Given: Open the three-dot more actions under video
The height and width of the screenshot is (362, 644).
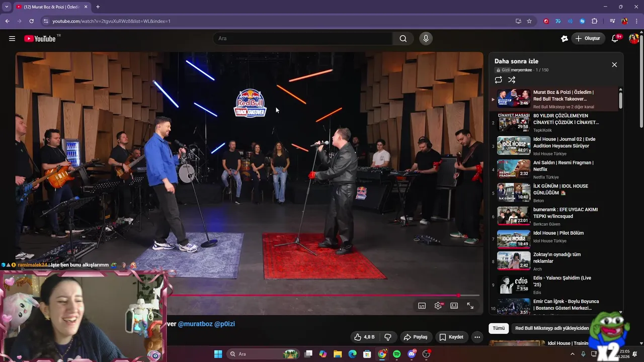Looking at the screenshot, I should click(x=477, y=337).
